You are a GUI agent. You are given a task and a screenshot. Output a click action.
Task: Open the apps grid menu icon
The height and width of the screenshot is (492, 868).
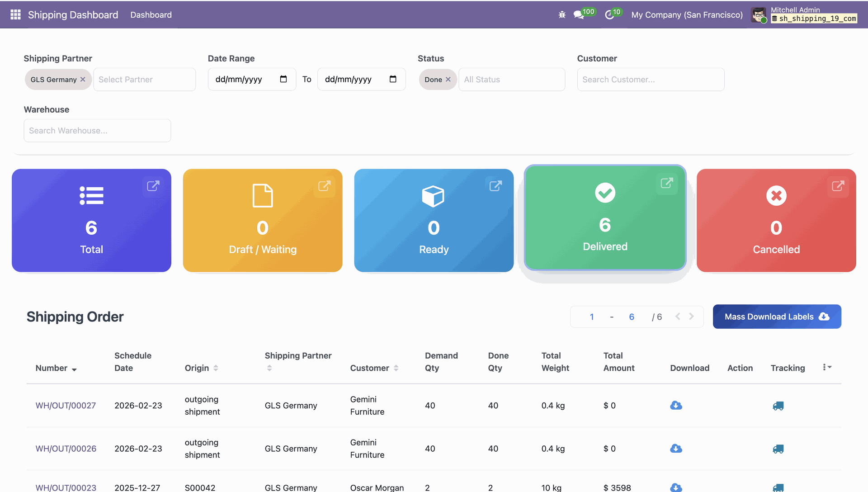(x=15, y=14)
